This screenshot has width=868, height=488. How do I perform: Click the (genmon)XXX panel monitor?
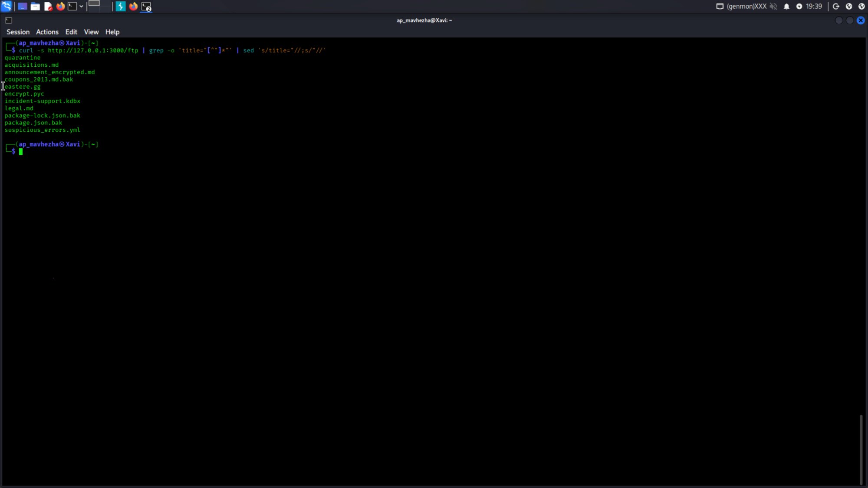point(746,7)
